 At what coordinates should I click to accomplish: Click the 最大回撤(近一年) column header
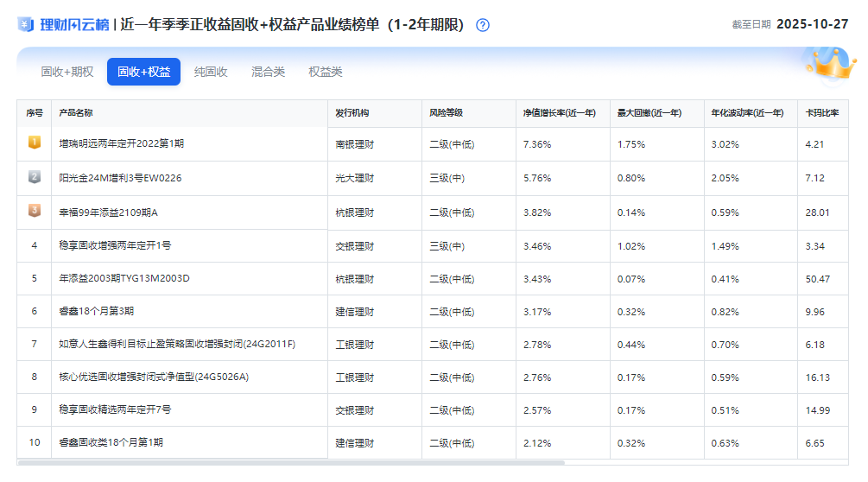coord(649,113)
